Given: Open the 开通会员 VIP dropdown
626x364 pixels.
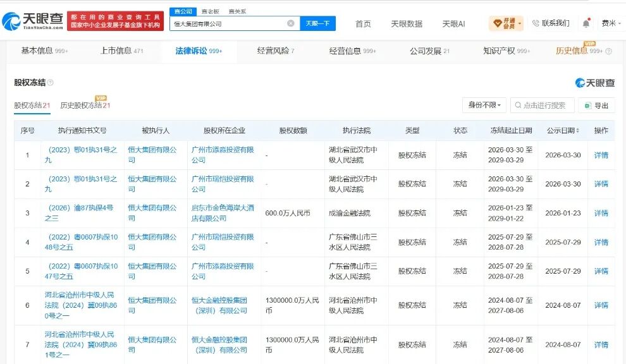Looking at the screenshot, I should click(x=506, y=23).
